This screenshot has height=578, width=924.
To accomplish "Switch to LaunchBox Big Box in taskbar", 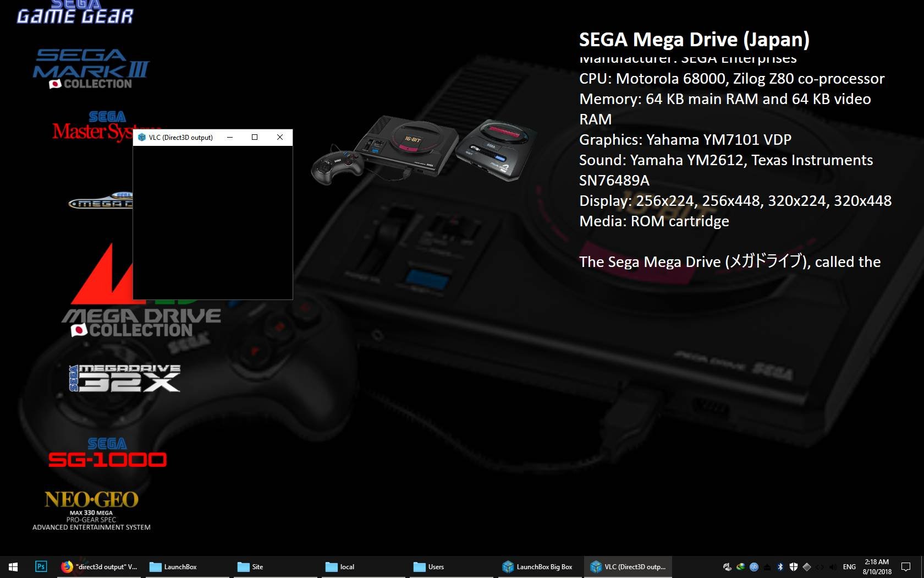I will (540, 566).
